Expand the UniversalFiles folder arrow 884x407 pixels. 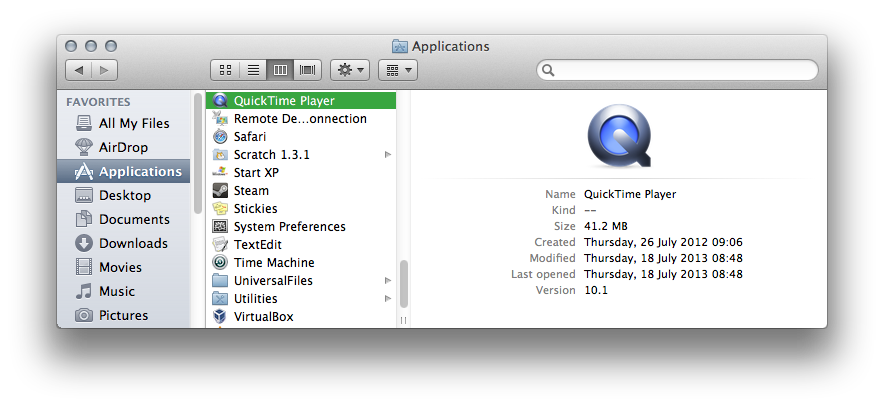click(x=388, y=281)
